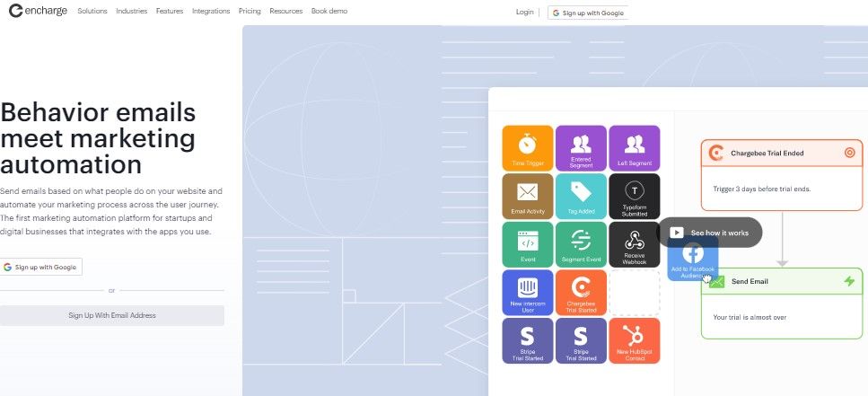Screen dimensions: 868x396
Task: Click the Login link
Action: 525,12
